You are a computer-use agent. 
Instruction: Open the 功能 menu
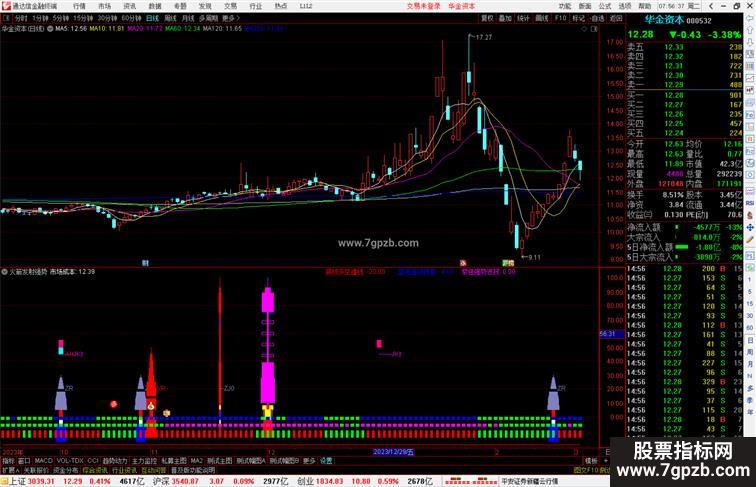click(565, 6)
